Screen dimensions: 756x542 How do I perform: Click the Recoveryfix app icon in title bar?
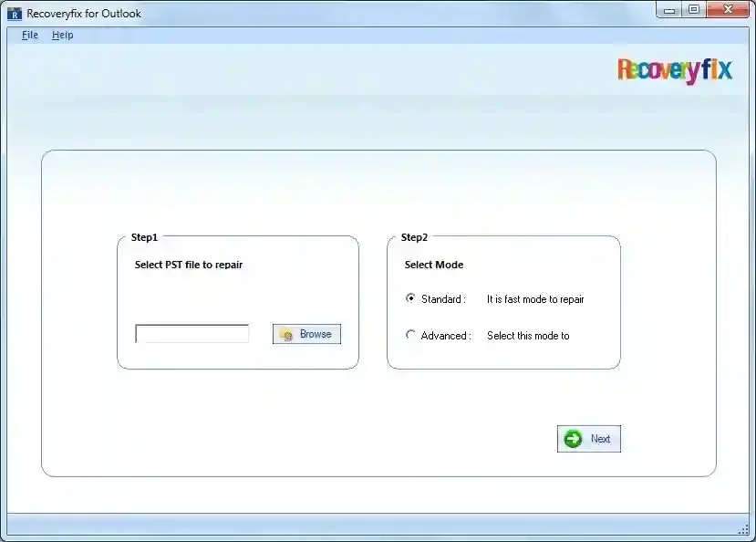[x=14, y=14]
